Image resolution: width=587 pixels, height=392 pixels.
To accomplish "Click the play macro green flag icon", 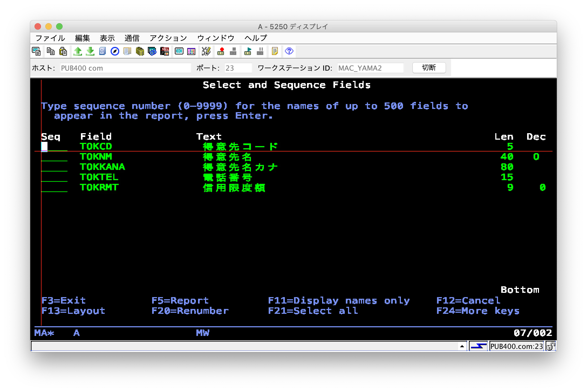I will (248, 51).
